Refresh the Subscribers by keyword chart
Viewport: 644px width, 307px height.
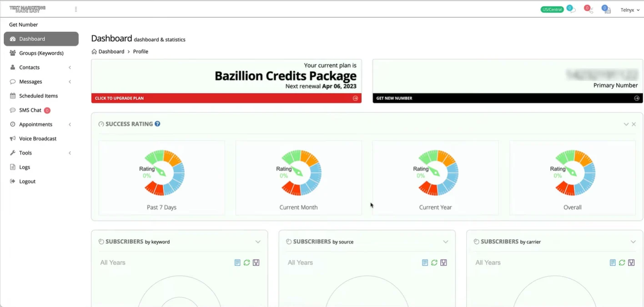(247, 263)
